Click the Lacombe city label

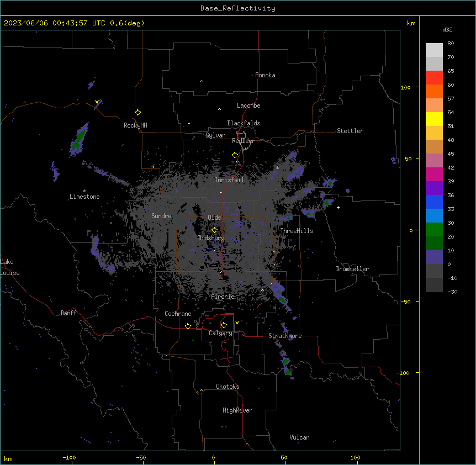point(248,105)
